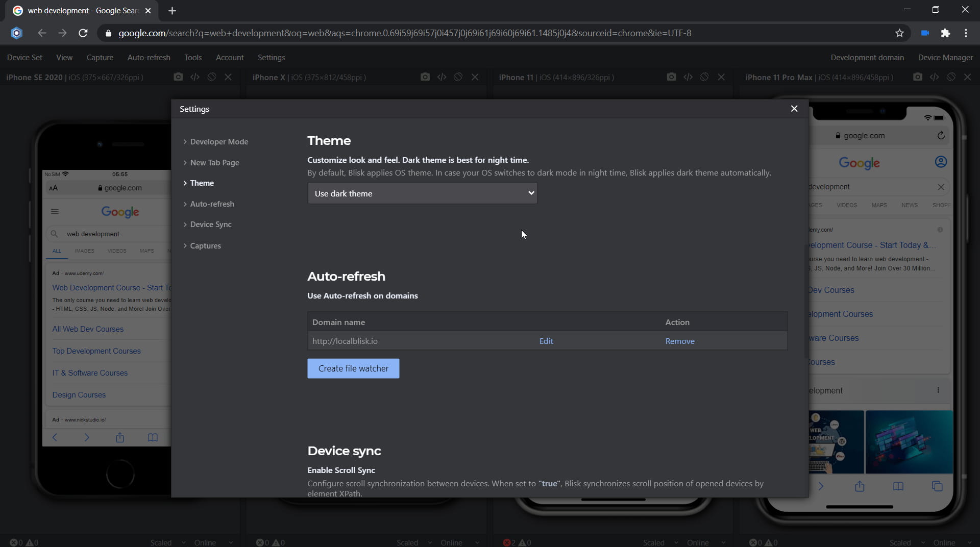
Task: Capture screenshot of the iPhone SE 2020 device
Action: (x=178, y=77)
